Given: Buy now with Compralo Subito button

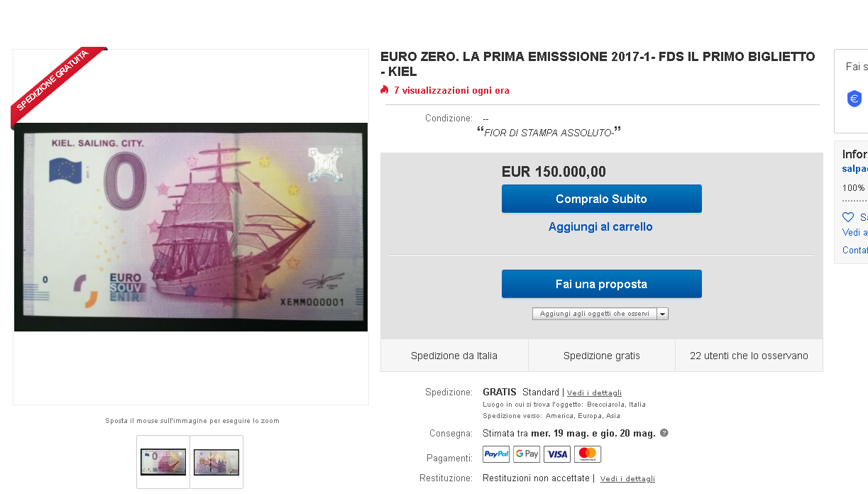Looking at the screenshot, I should tap(602, 199).
